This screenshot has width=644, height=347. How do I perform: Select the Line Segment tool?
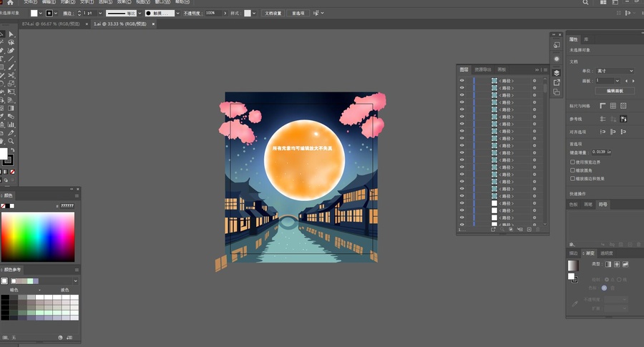point(11,59)
